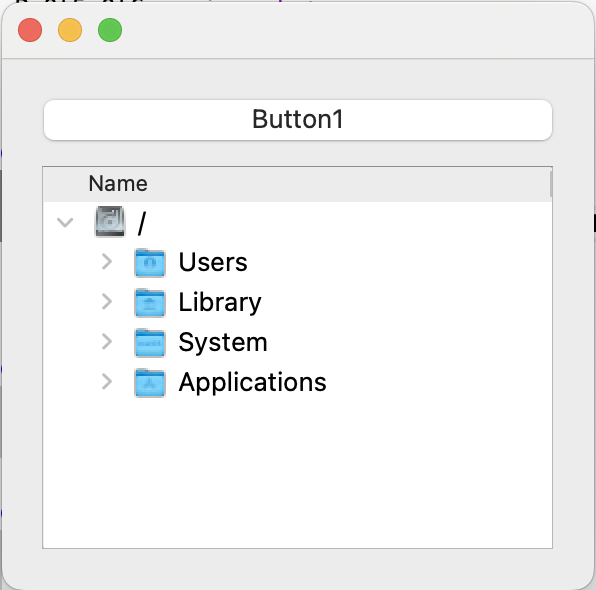
Task: Expand the Applications folder chevron
Action: click(107, 382)
